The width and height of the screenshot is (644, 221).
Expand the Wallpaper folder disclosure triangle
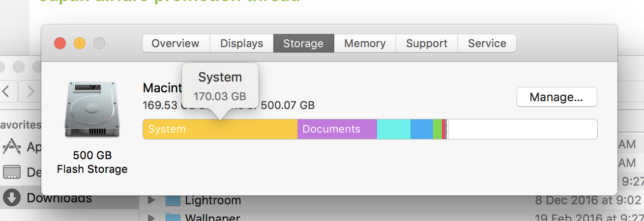[151, 217]
